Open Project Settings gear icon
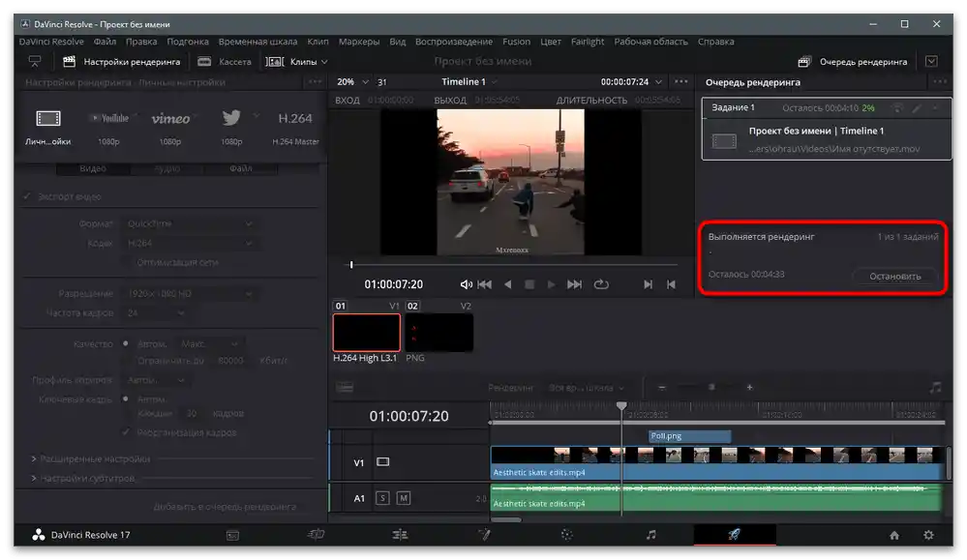The width and height of the screenshot is (967, 560). click(928, 535)
